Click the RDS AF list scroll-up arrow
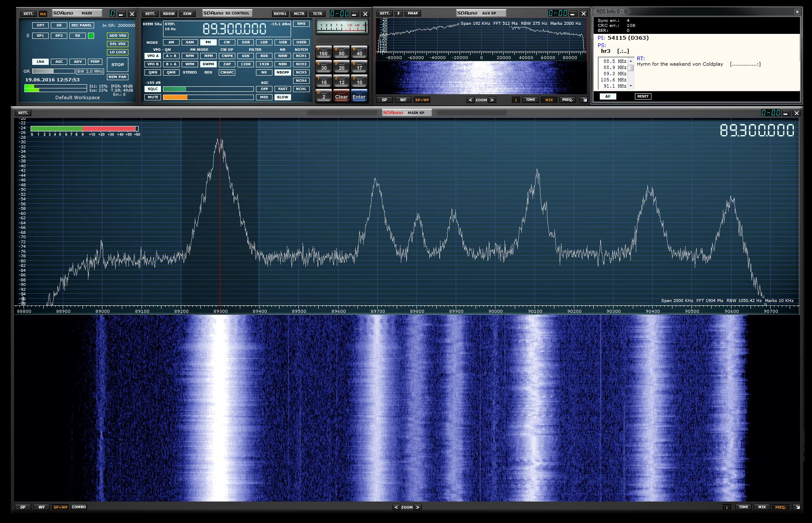Image resolution: width=812 pixels, height=523 pixels. [x=630, y=61]
